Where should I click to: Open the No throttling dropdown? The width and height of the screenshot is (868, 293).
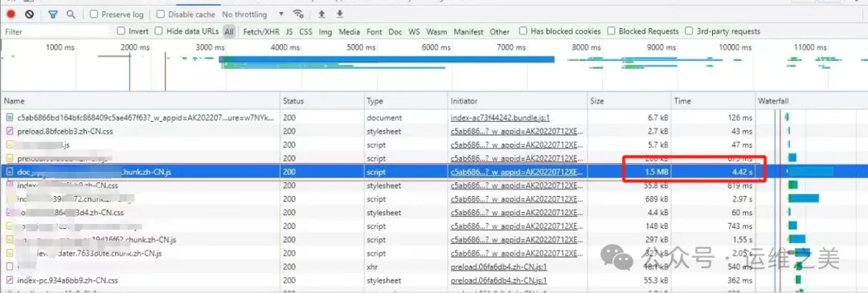tap(253, 14)
